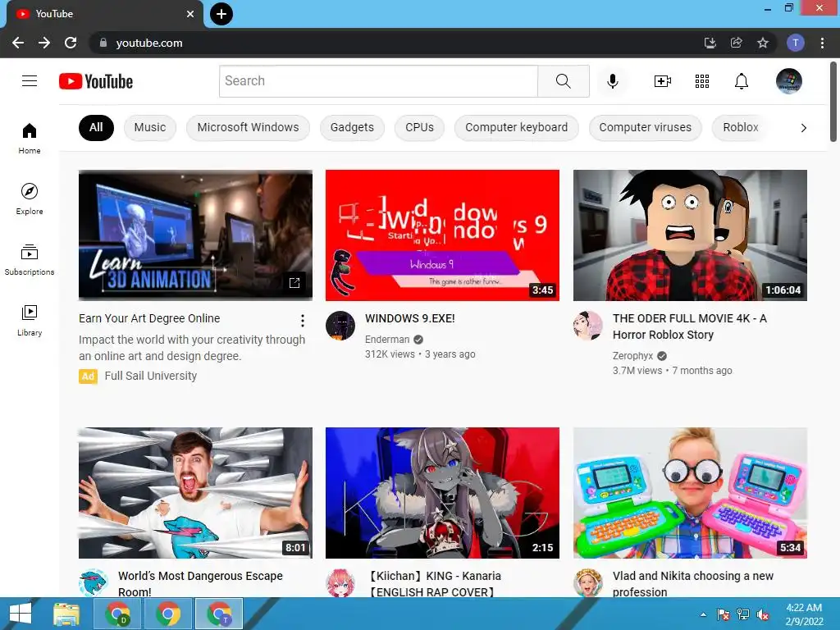Select the All filter chip
Viewport: 840px width, 630px height.
96,127
